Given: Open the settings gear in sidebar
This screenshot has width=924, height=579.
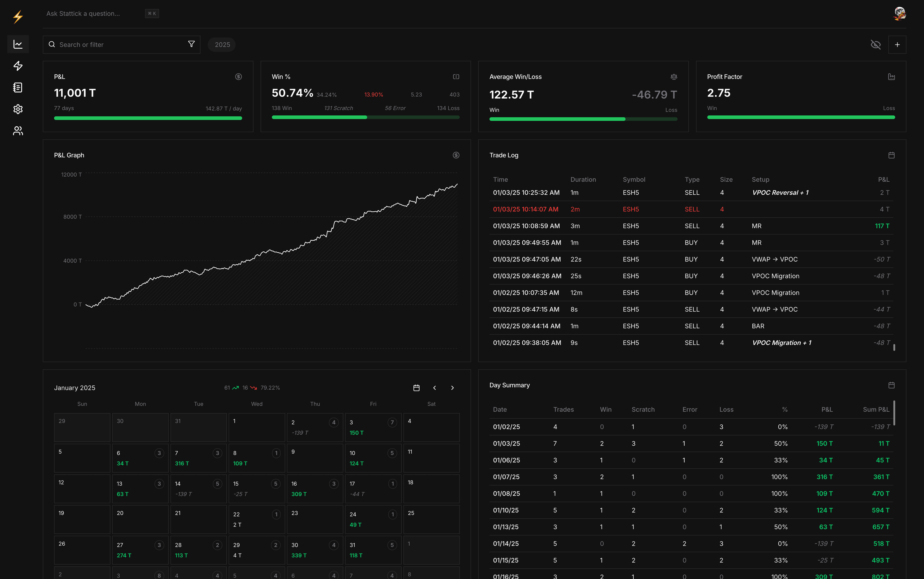Looking at the screenshot, I should point(18,109).
